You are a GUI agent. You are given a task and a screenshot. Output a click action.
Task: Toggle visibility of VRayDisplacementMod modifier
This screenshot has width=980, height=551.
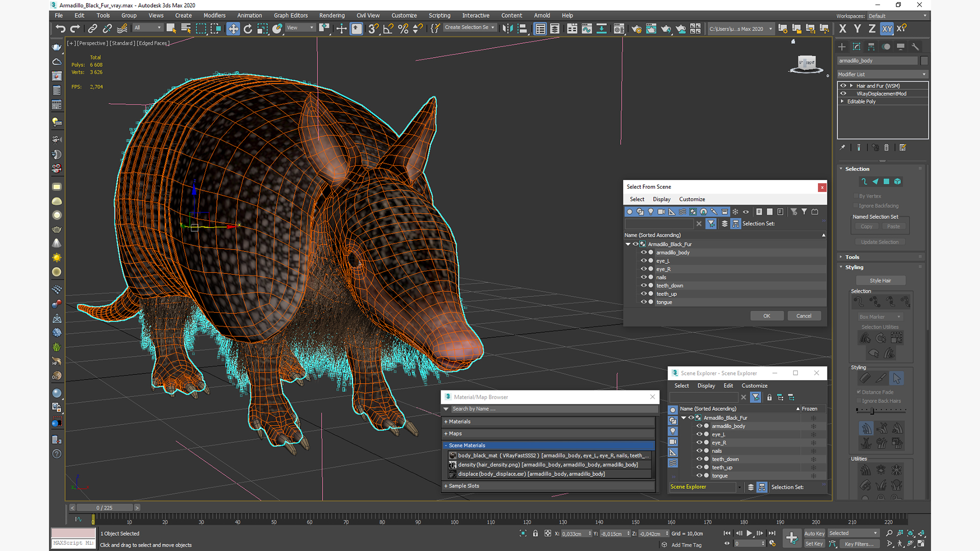(x=843, y=93)
